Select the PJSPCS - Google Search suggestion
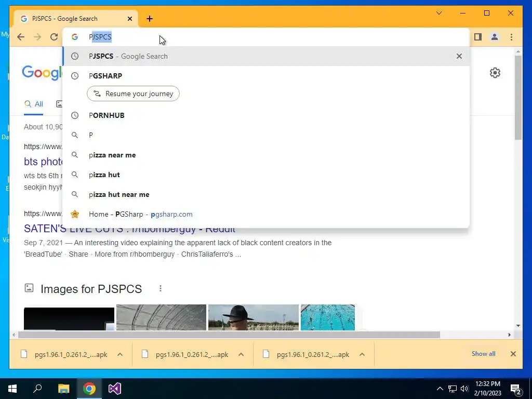Viewport: 532px width, 399px height. click(x=266, y=56)
